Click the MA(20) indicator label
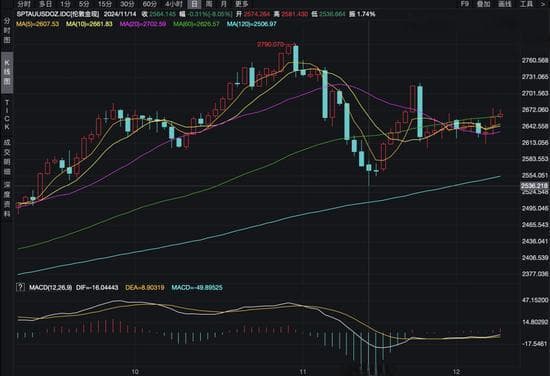The height and width of the screenshot is (376, 550). 143,24
